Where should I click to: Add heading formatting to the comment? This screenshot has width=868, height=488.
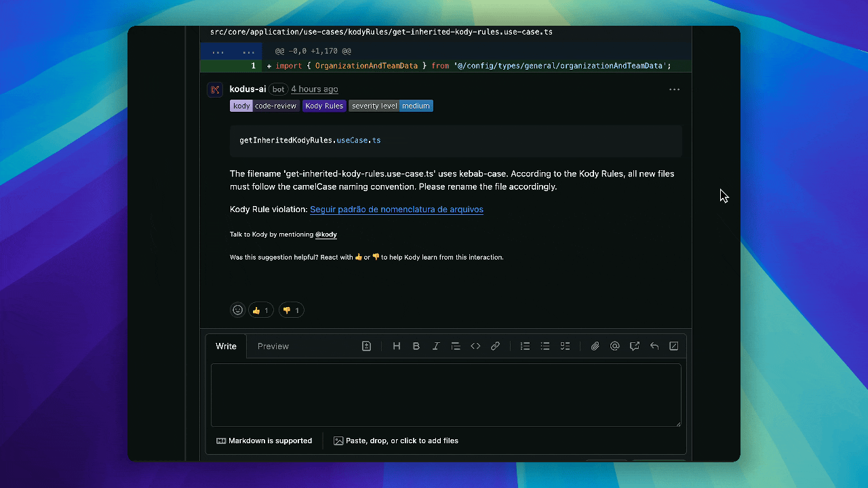397,346
